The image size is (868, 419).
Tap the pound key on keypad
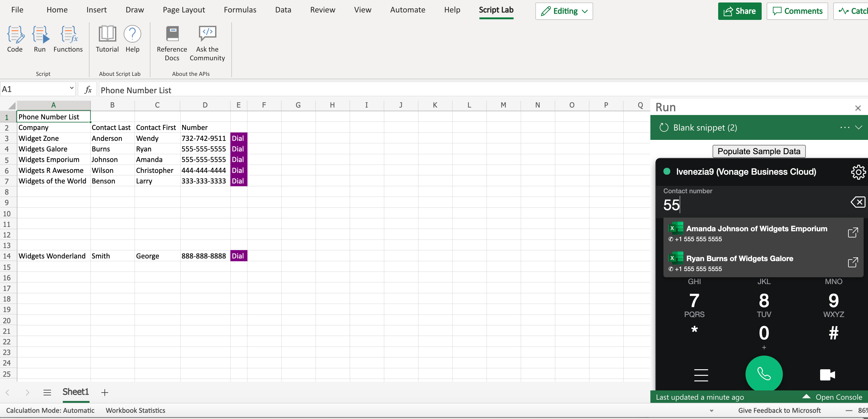pos(833,333)
